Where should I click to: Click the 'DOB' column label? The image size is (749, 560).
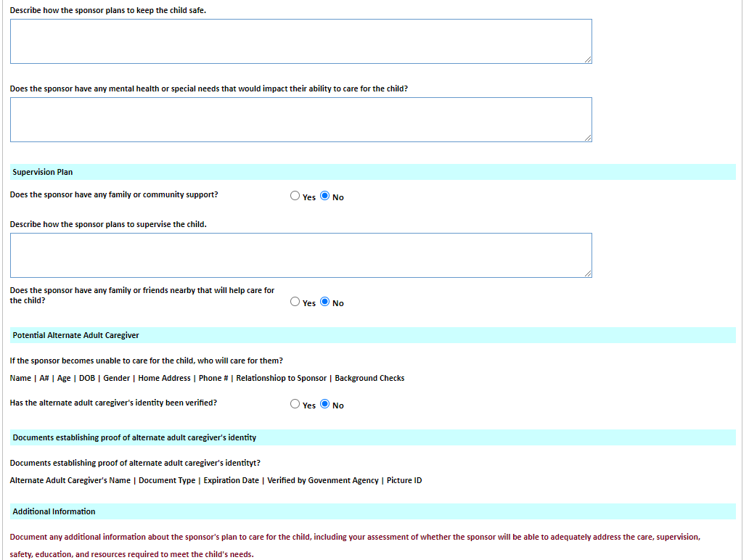point(87,378)
